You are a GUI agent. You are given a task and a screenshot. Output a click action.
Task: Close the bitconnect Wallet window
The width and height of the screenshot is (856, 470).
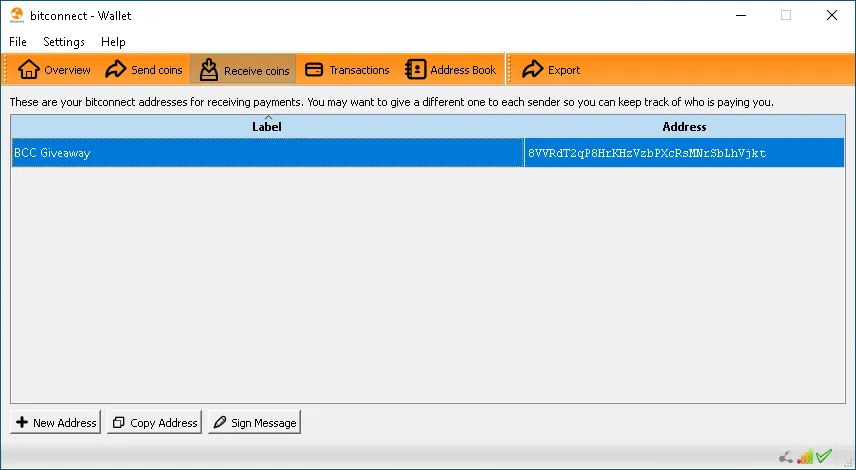pyautogui.click(x=831, y=15)
